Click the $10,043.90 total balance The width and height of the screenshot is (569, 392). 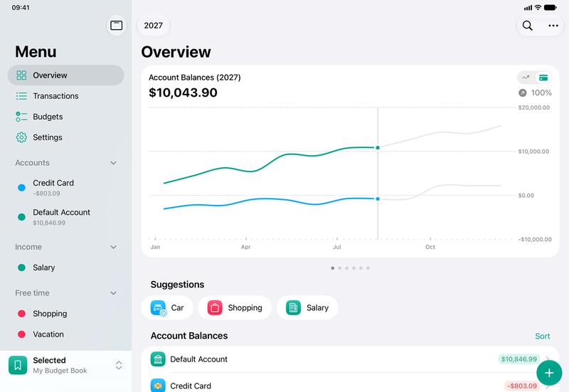click(183, 92)
